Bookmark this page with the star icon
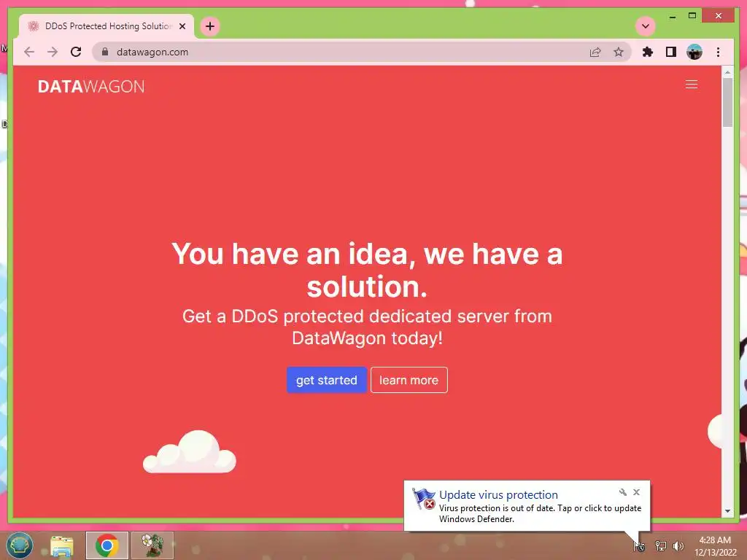The width and height of the screenshot is (747, 560). pos(619,52)
